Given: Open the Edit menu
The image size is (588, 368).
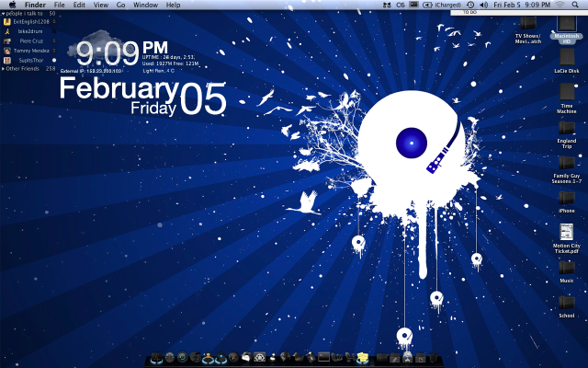Looking at the screenshot, I should click(x=79, y=5).
